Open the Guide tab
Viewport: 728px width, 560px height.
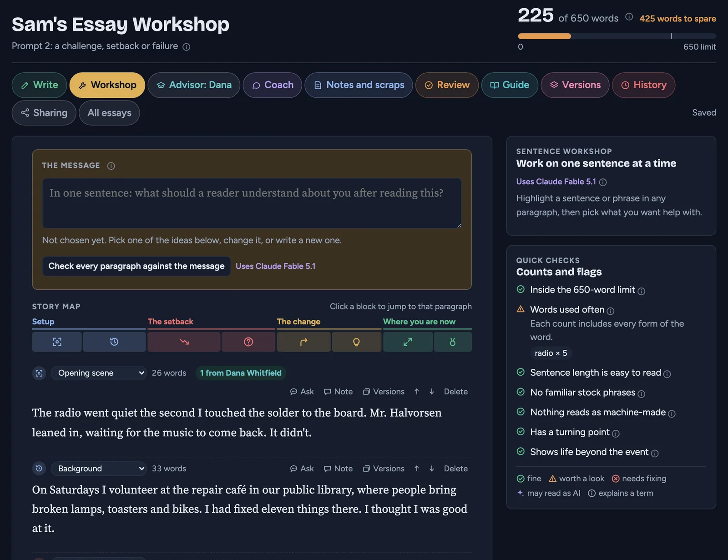coord(510,85)
